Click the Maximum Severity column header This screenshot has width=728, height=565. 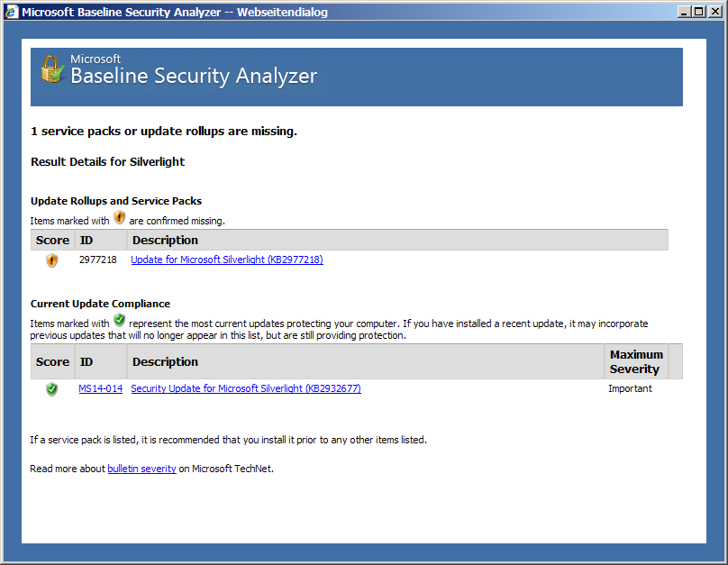[x=636, y=362]
